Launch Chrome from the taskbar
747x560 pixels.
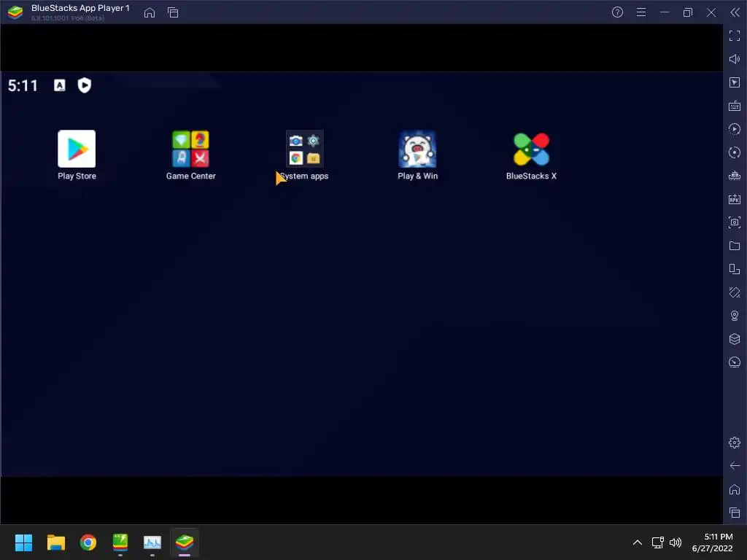coord(88,542)
